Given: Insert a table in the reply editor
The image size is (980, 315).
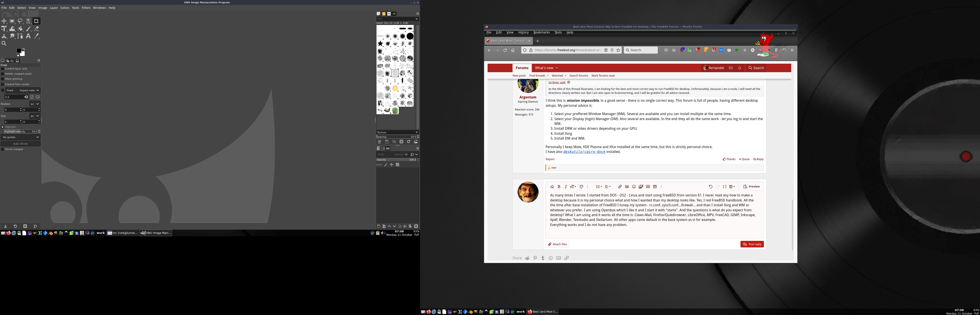Looking at the screenshot, I should pyautogui.click(x=655, y=187).
